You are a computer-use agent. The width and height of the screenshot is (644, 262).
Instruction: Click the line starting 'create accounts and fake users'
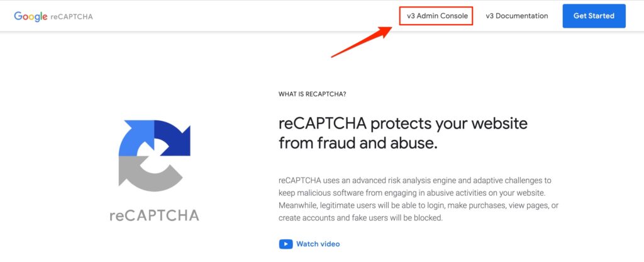coord(361,218)
